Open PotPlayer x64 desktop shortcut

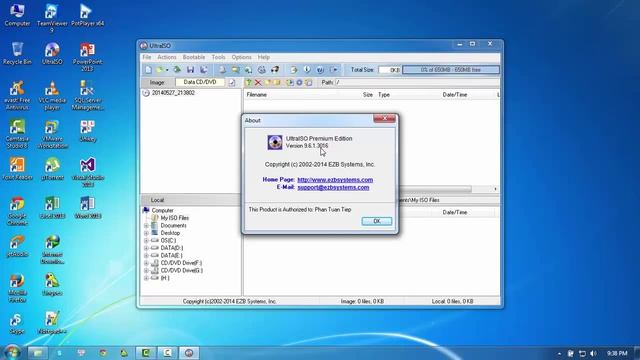tap(87, 15)
